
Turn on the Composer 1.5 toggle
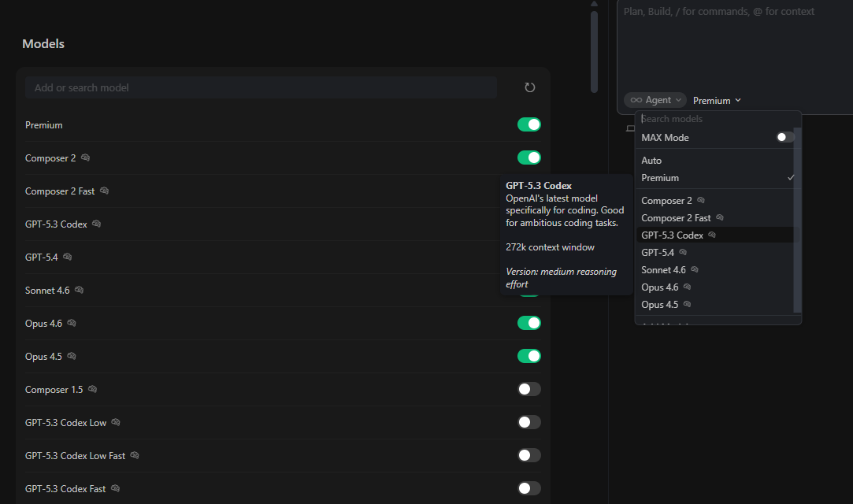coord(528,389)
